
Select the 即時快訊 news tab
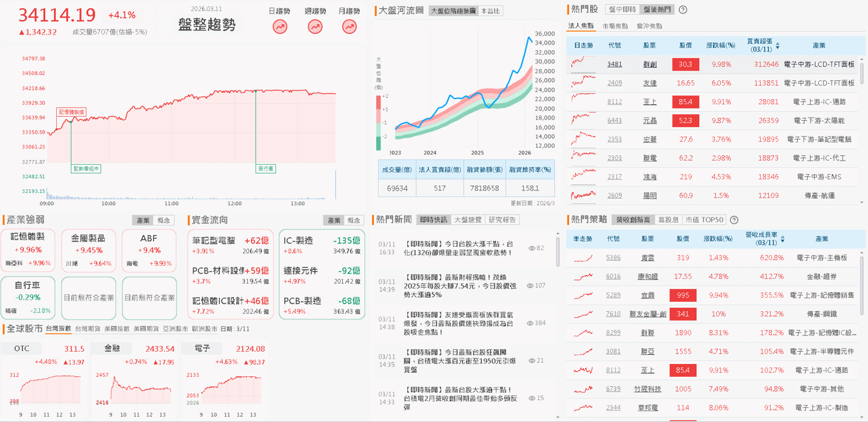tap(434, 220)
